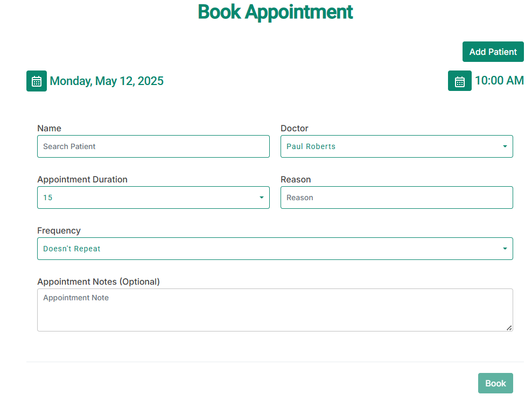Open the date picker calendar icon
Image resolution: width=532 pixels, height=402 pixels.
point(37,81)
